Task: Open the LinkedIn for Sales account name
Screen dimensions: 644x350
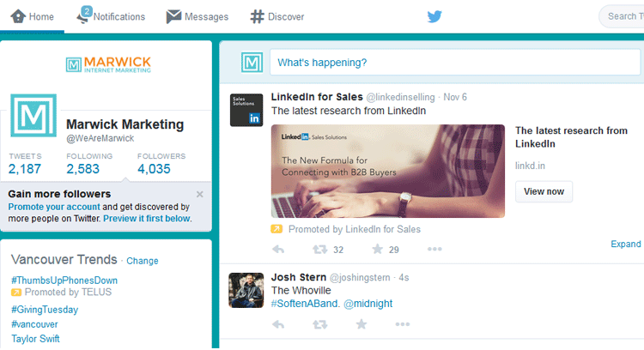Action: coord(317,97)
